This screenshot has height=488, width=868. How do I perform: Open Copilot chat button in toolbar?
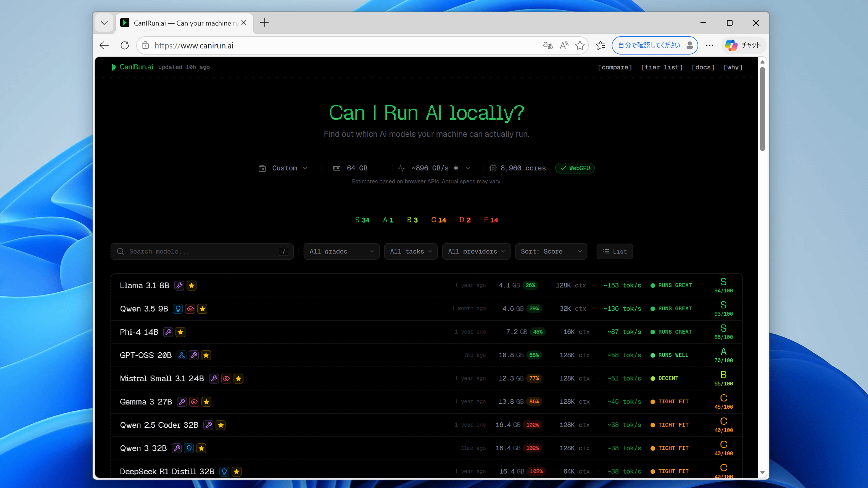[742, 45]
